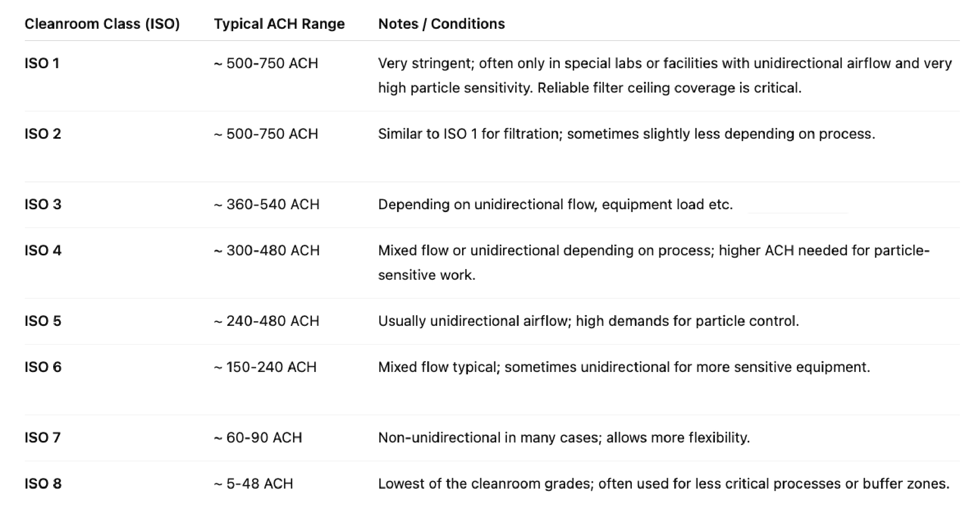
Task: Click the 300-480 ACH cell
Action: 267,251
